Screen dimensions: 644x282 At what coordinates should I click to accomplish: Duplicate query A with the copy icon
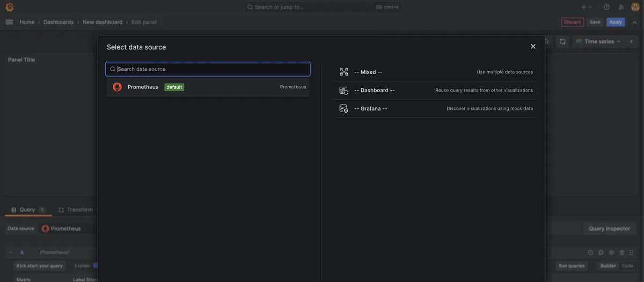coord(601,253)
